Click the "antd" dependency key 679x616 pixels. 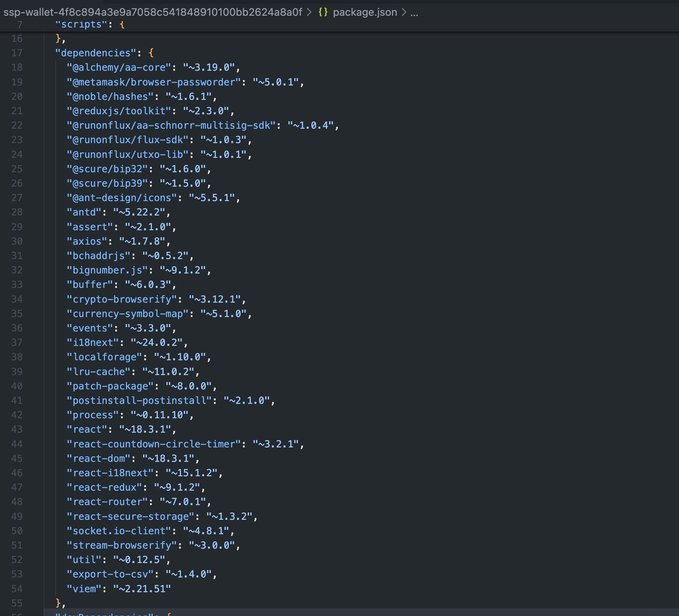click(84, 212)
